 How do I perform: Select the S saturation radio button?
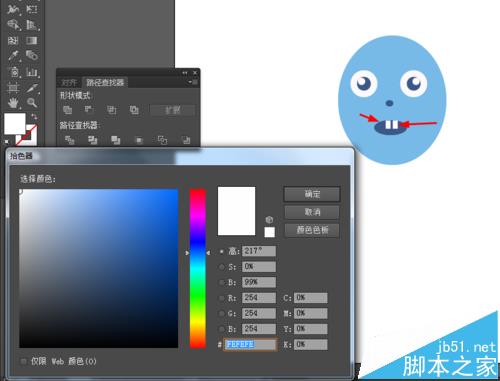pyautogui.click(x=221, y=267)
